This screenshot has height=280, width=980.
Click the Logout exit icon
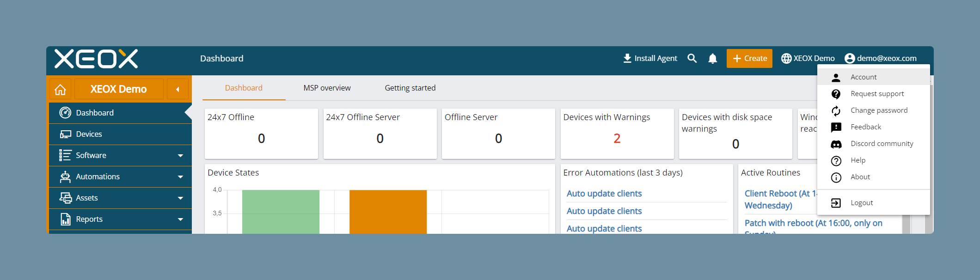click(x=836, y=203)
